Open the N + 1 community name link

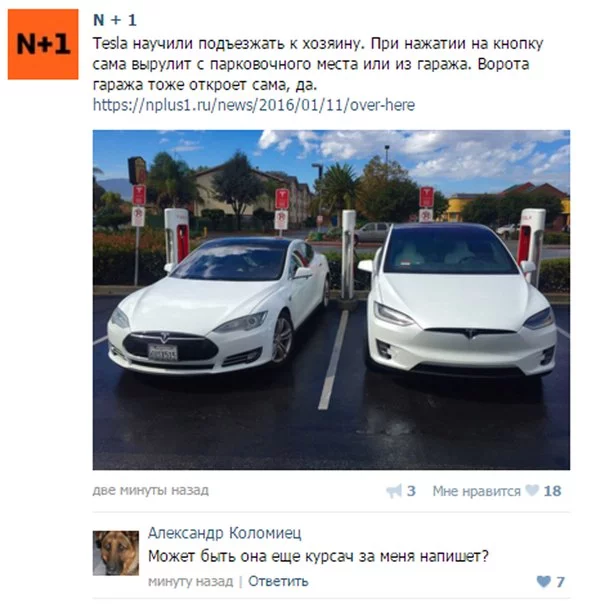[x=115, y=20]
